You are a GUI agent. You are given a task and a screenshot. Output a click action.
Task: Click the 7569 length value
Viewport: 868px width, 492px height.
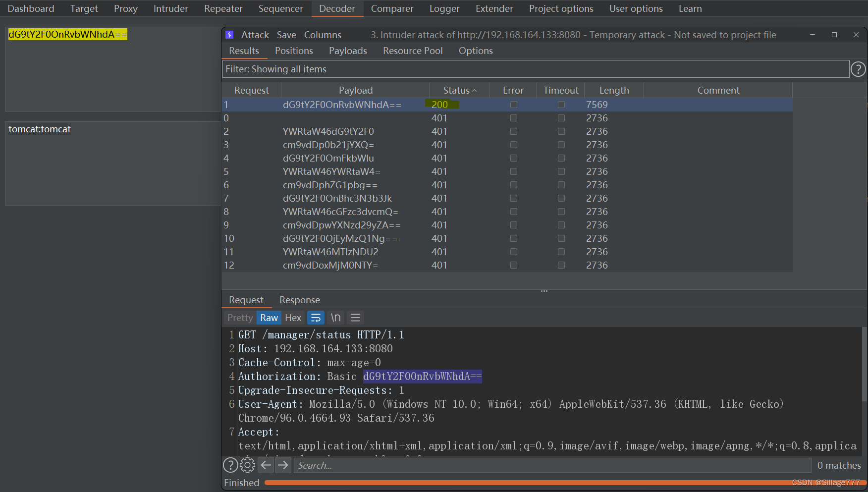[x=597, y=105]
